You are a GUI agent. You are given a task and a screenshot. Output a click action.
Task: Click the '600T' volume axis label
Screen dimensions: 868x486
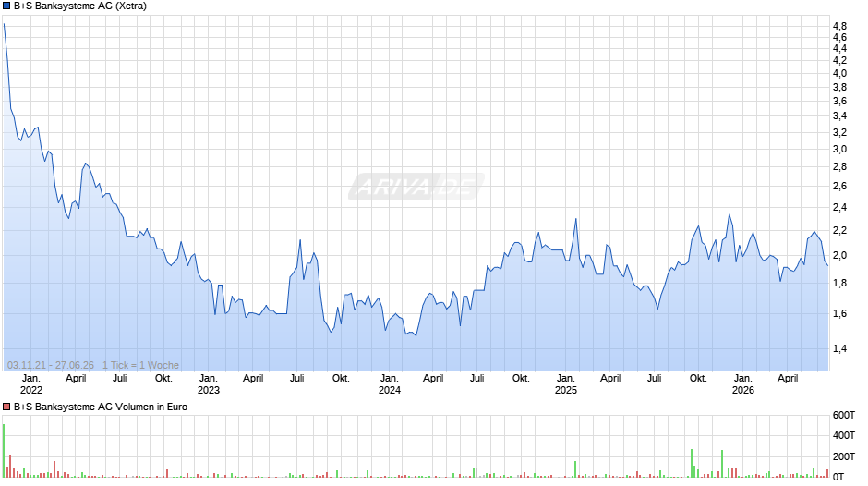(844, 415)
